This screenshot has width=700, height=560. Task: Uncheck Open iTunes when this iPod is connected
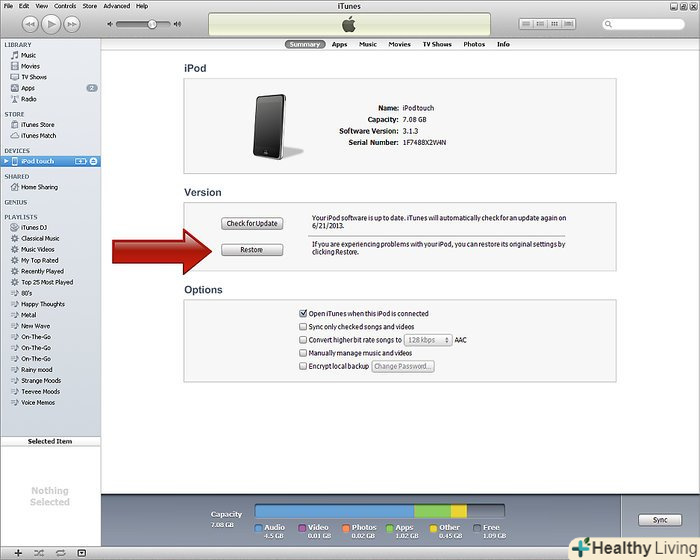303,313
